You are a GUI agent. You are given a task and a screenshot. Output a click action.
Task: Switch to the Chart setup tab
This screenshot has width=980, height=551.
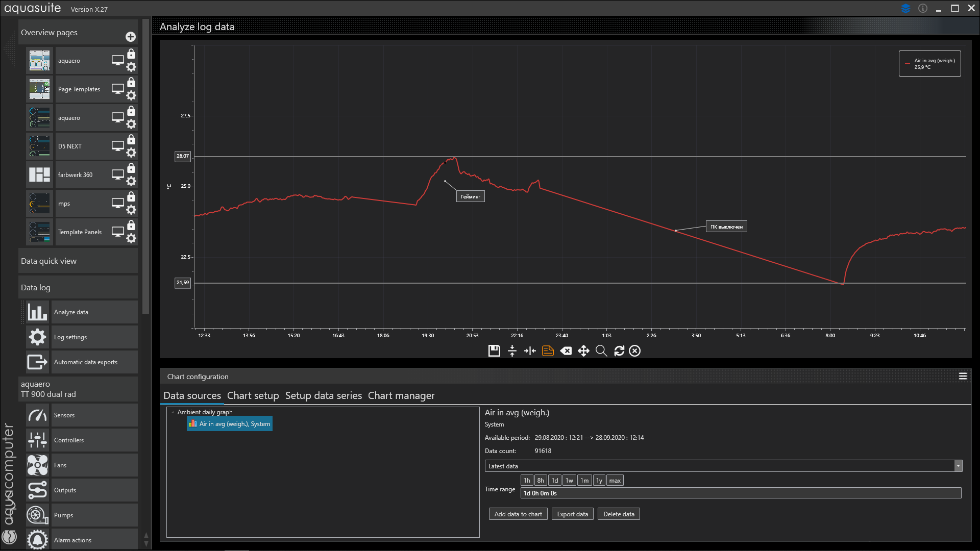pyautogui.click(x=253, y=396)
